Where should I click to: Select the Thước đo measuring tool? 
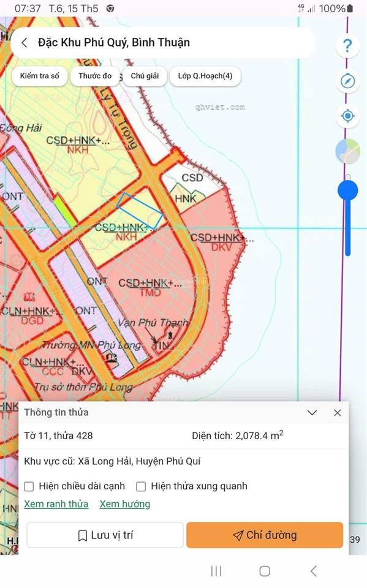(x=95, y=76)
